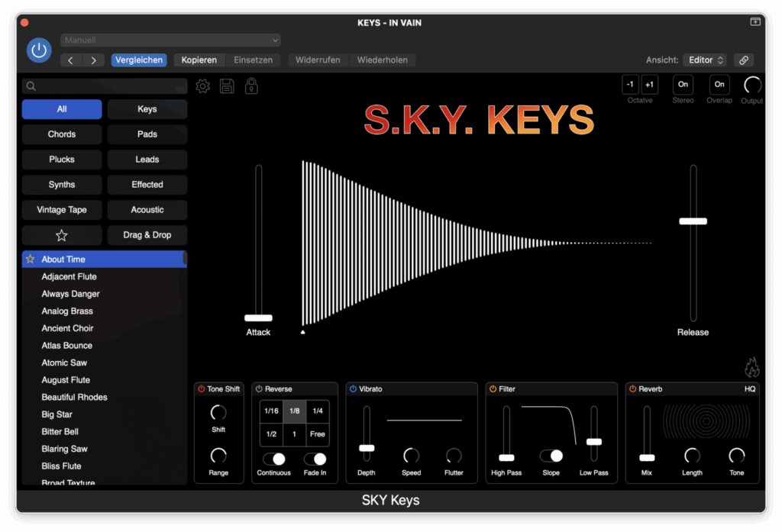
Task: Toggle the Fade In switch
Action: (315, 459)
